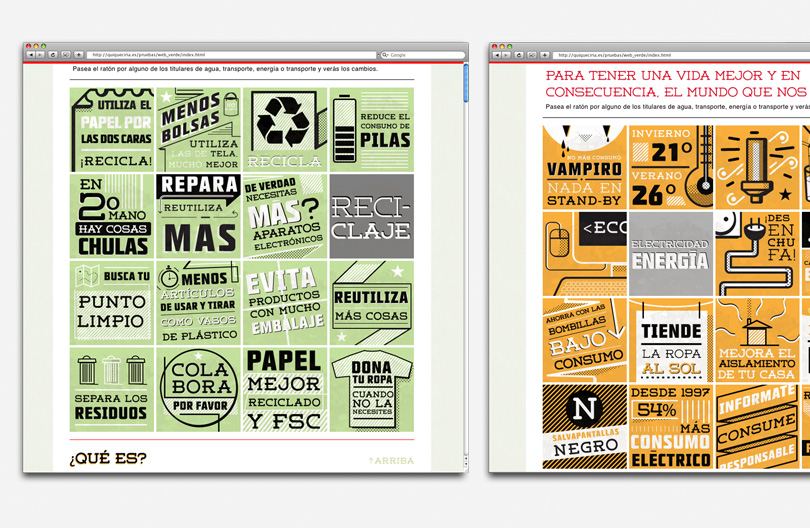
Task: Select the 'Vampiro nada en stand-by' tile
Action: tap(585, 167)
